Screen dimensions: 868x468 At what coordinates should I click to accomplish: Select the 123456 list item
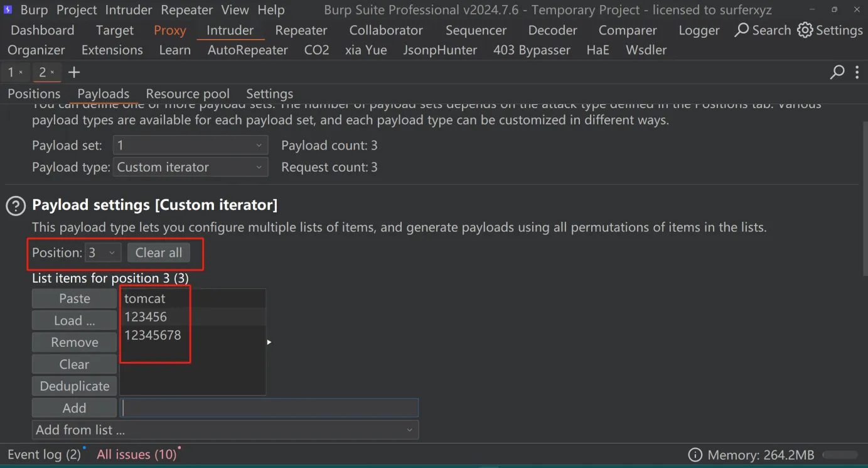[x=193, y=317]
